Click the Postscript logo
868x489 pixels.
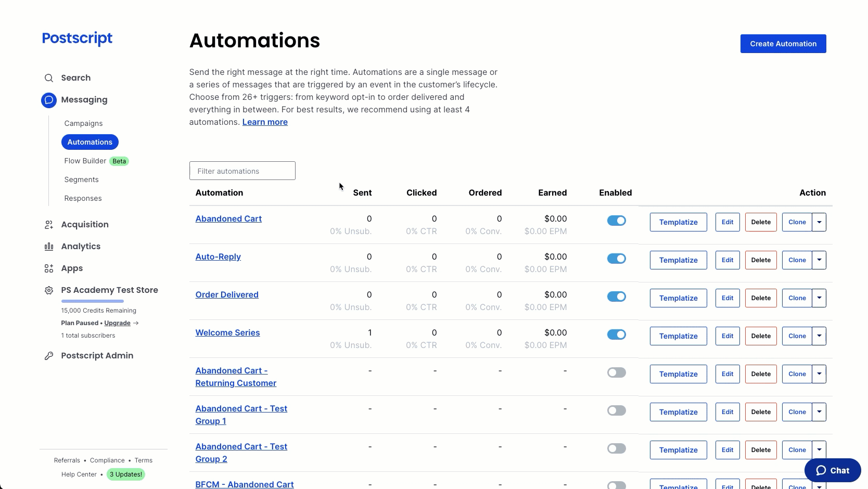pos(77,38)
